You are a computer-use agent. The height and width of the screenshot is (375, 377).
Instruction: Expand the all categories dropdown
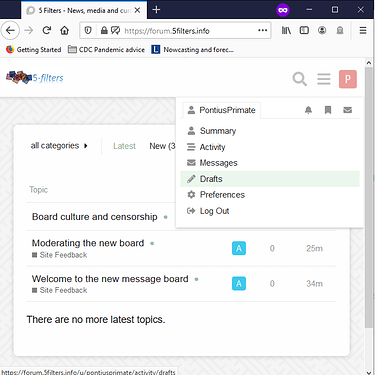[59, 146]
